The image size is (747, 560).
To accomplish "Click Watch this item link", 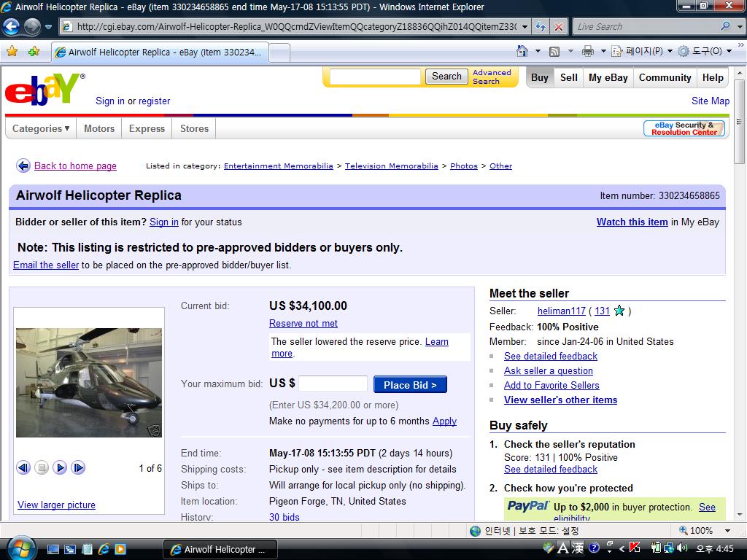I will pyautogui.click(x=632, y=222).
